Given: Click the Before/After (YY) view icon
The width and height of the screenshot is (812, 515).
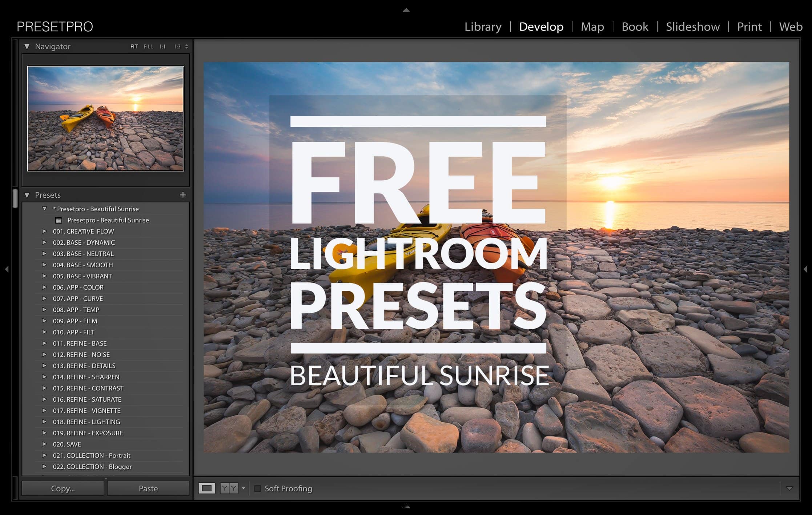Looking at the screenshot, I should pos(230,488).
